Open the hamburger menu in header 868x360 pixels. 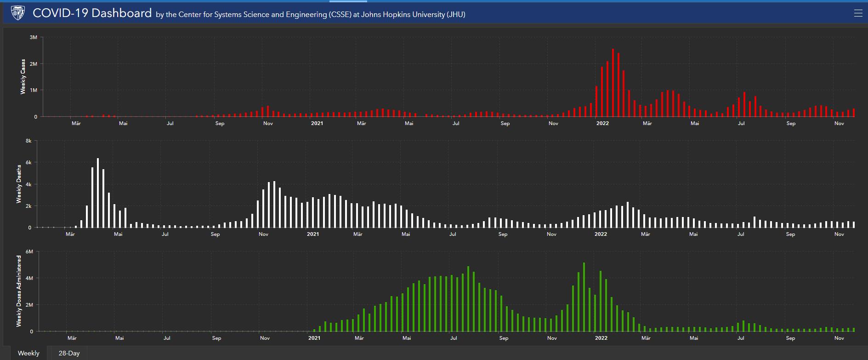coord(858,13)
